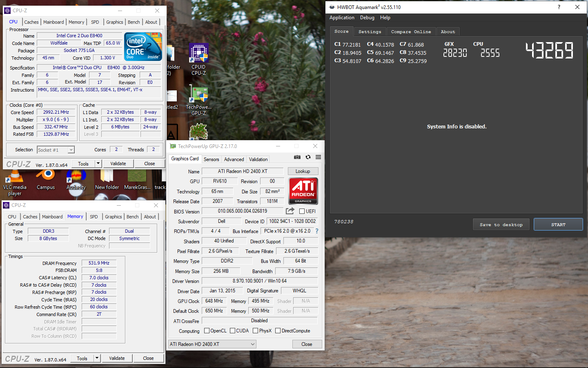Image resolution: width=588 pixels, height=368 pixels.
Task: Open About tab in CPU-Z Memory window
Action: tap(150, 217)
